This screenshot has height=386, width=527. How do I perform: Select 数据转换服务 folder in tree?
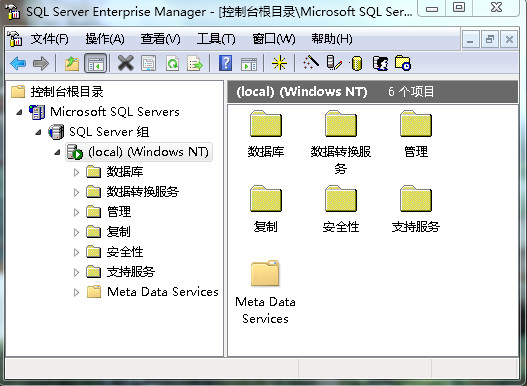143,192
